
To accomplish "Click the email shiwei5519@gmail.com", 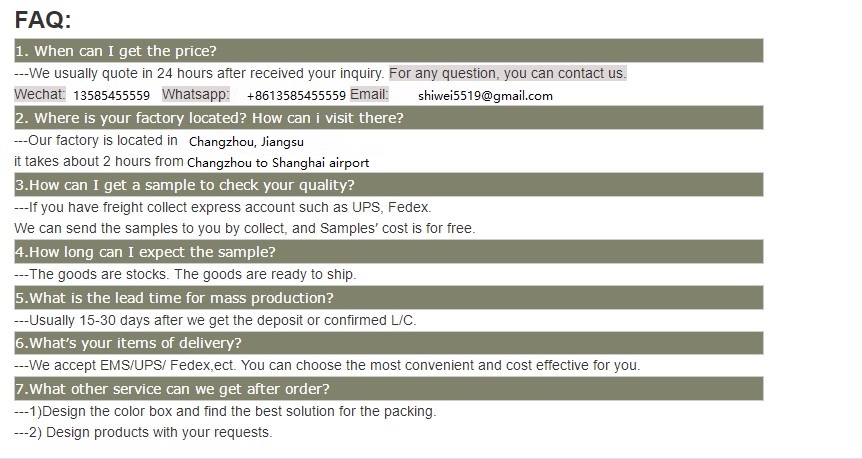I will click(485, 96).
